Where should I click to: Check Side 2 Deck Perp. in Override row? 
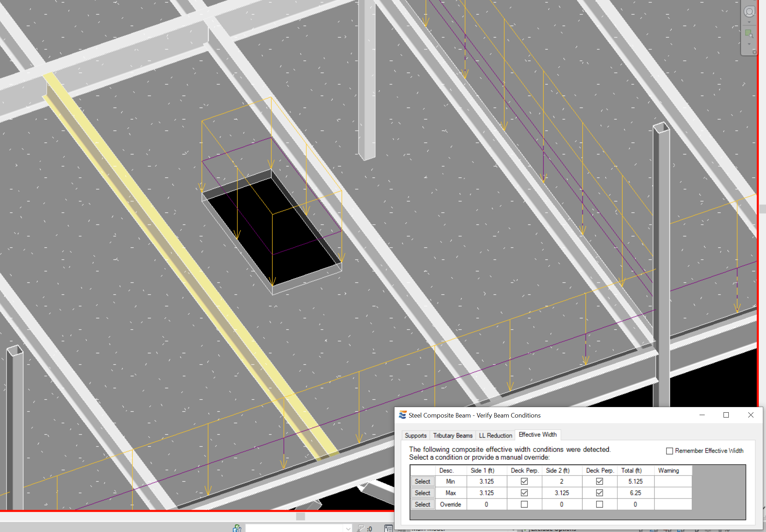click(x=599, y=504)
